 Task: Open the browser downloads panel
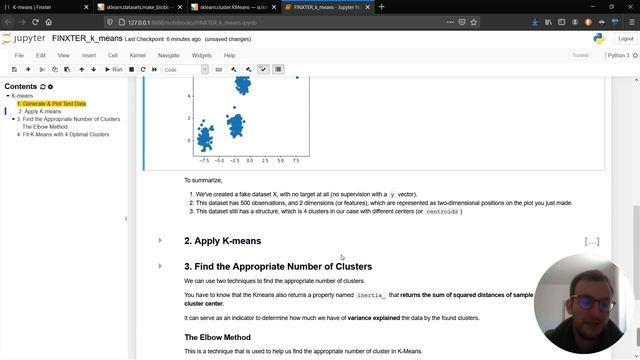click(535, 22)
